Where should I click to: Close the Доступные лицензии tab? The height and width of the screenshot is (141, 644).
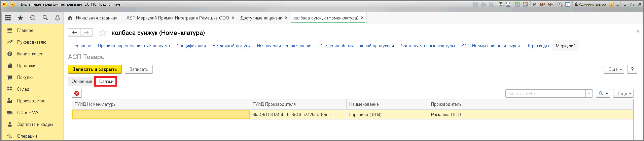click(286, 18)
